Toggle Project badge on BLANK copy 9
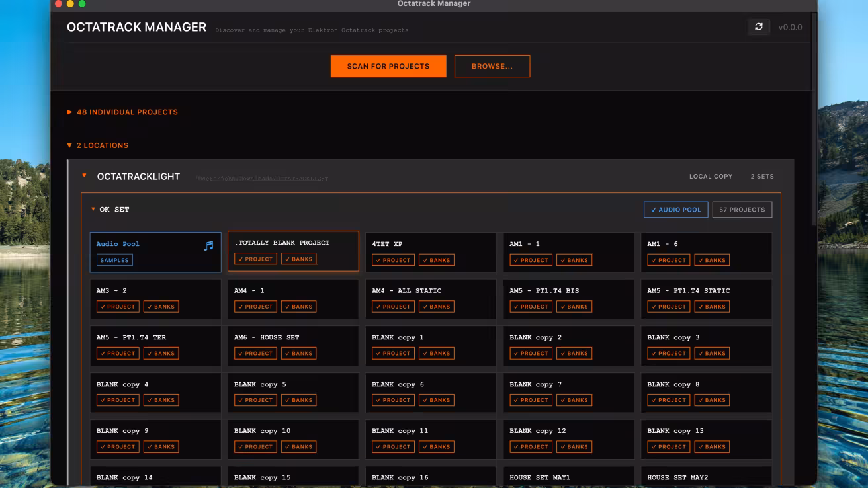This screenshot has height=488, width=868. point(118,447)
